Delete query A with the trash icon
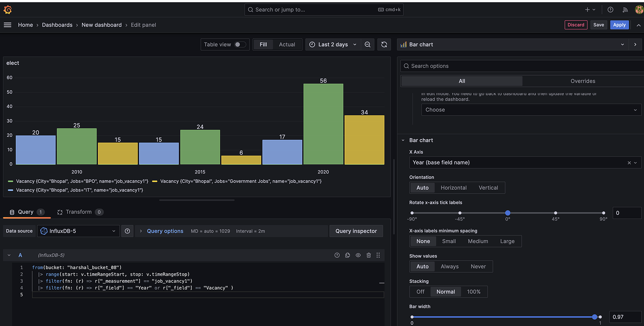This screenshot has height=326, width=644. (x=369, y=255)
